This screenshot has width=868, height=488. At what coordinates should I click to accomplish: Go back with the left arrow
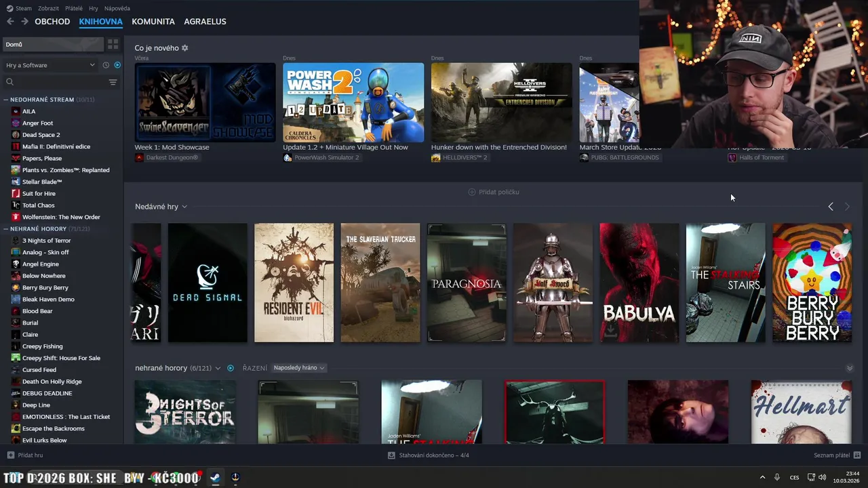click(10, 22)
